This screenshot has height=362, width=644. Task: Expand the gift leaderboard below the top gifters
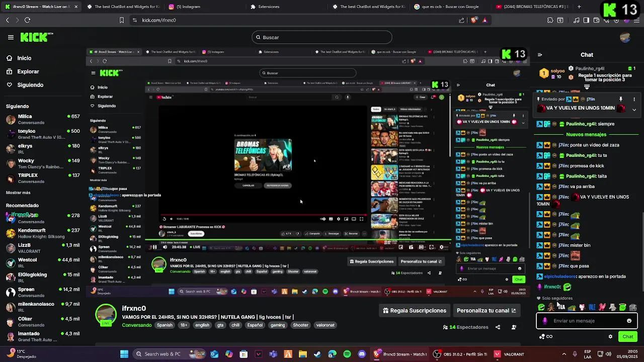click(587, 87)
